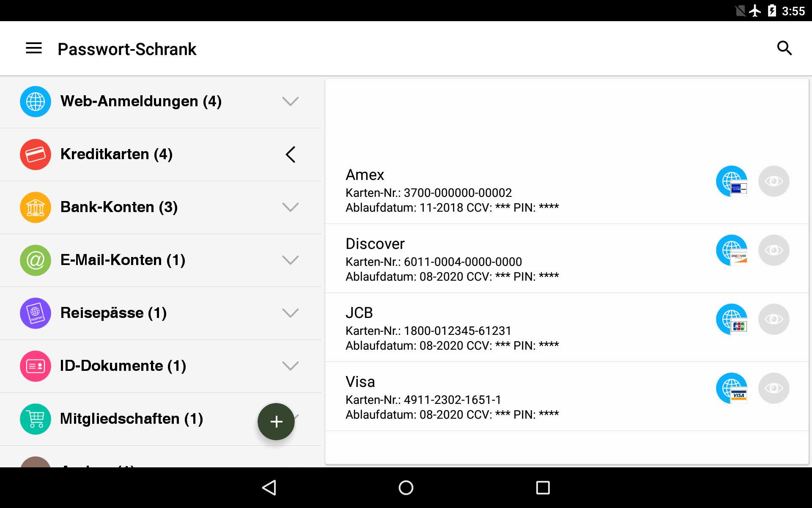Select the pink ID-Dokumente card icon
This screenshot has width=812, height=508.
(x=36, y=366)
